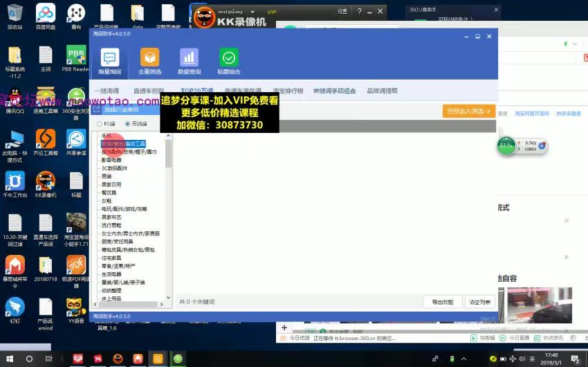
Task: Select the 零食/坚果/特产 category
Action: (x=118, y=266)
